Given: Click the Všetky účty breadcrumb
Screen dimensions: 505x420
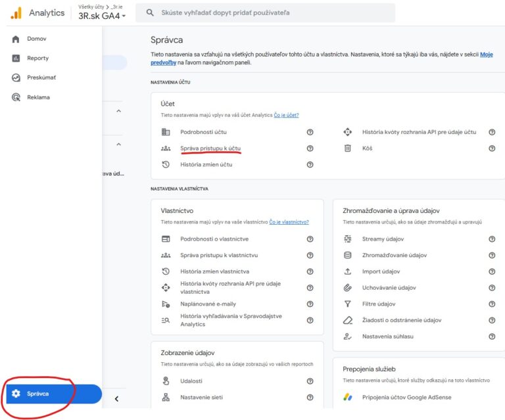Looking at the screenshot, I should tap(91, 7).
